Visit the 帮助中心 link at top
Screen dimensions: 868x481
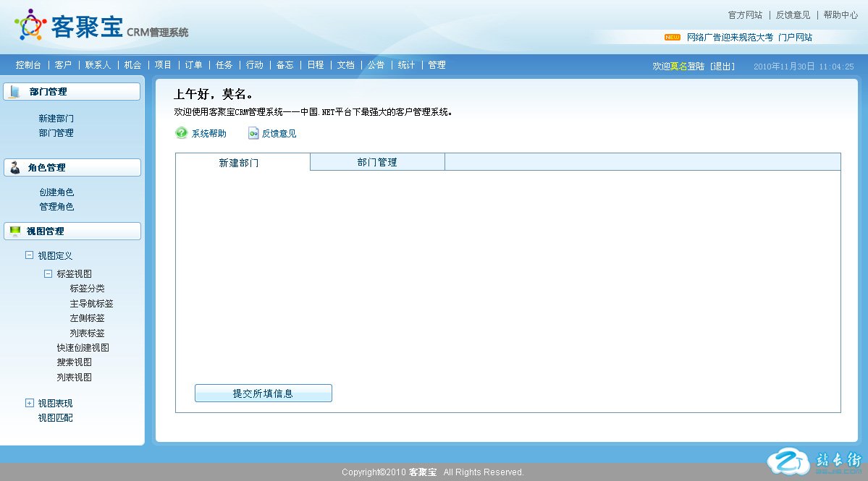click(x=840, y=15)
